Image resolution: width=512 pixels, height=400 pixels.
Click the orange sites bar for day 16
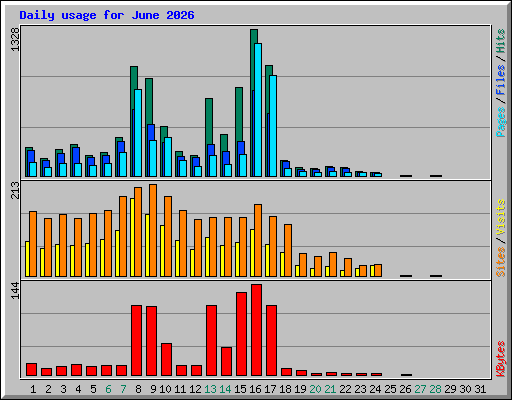pos(258,240)
